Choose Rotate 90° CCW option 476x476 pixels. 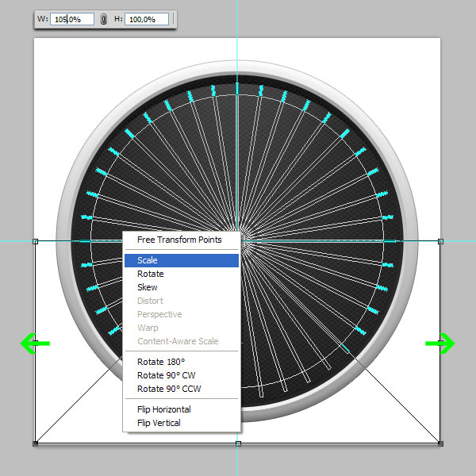pos(182,389)
